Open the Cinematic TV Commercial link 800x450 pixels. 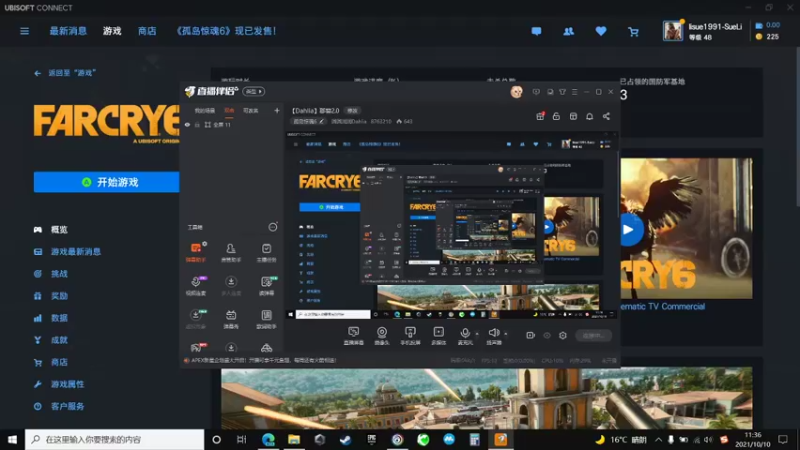(x=662, y=306)
